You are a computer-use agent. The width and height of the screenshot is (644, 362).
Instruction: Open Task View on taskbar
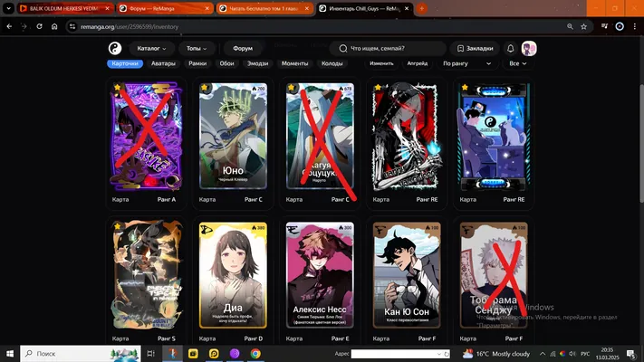(150, 353)
